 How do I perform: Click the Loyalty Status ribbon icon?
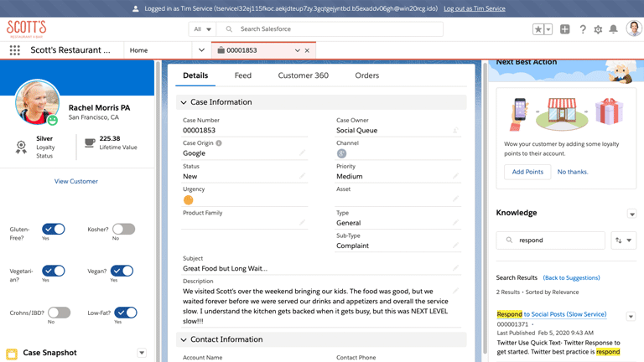(x=21, y=147)
